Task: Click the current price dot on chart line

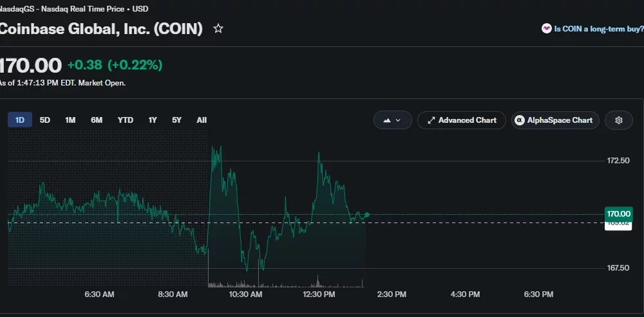Action: tap(367, 215)
